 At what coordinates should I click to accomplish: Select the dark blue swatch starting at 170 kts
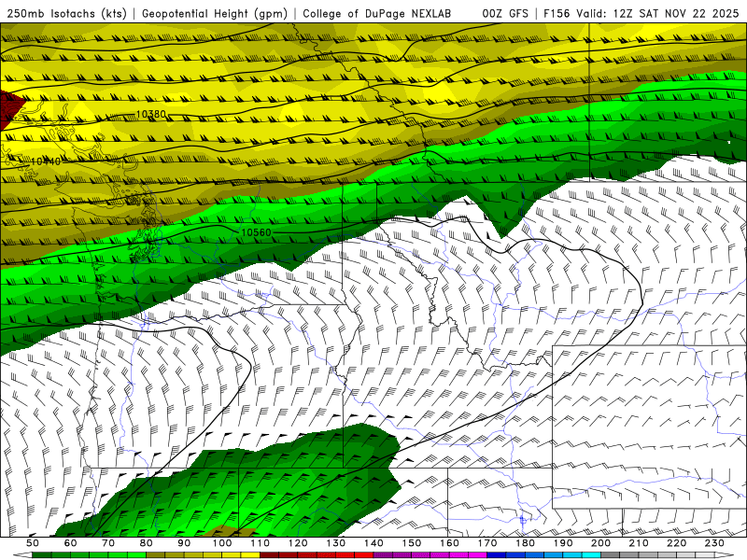[x=497, y=555]
